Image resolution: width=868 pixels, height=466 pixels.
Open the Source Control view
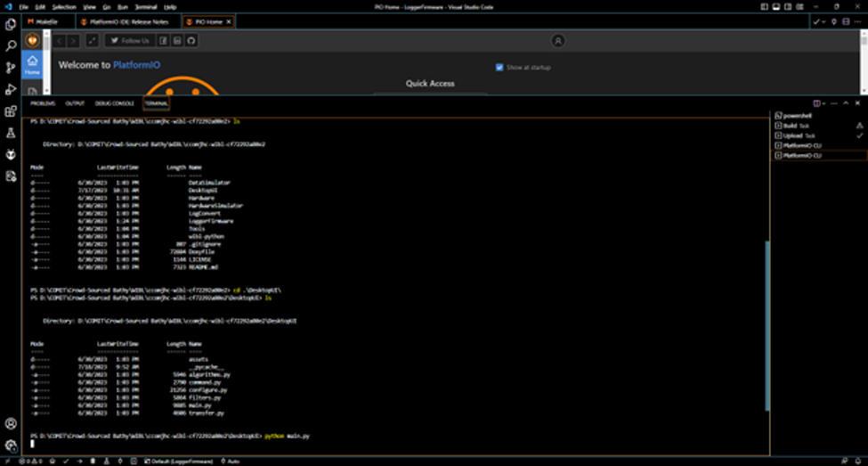[x=11, y=68]
